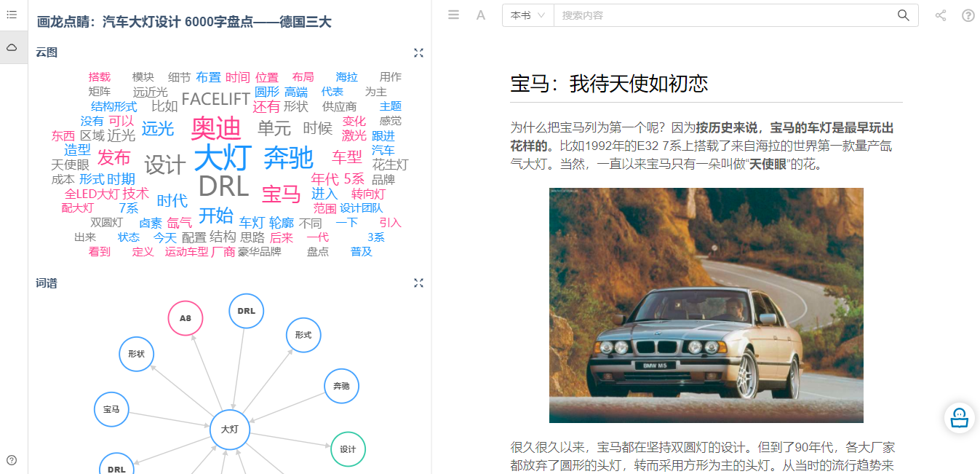Screen dimensions: 980x474
Task: Click the word 氙气 in the cloud
Action: click(x=179, y=223)
